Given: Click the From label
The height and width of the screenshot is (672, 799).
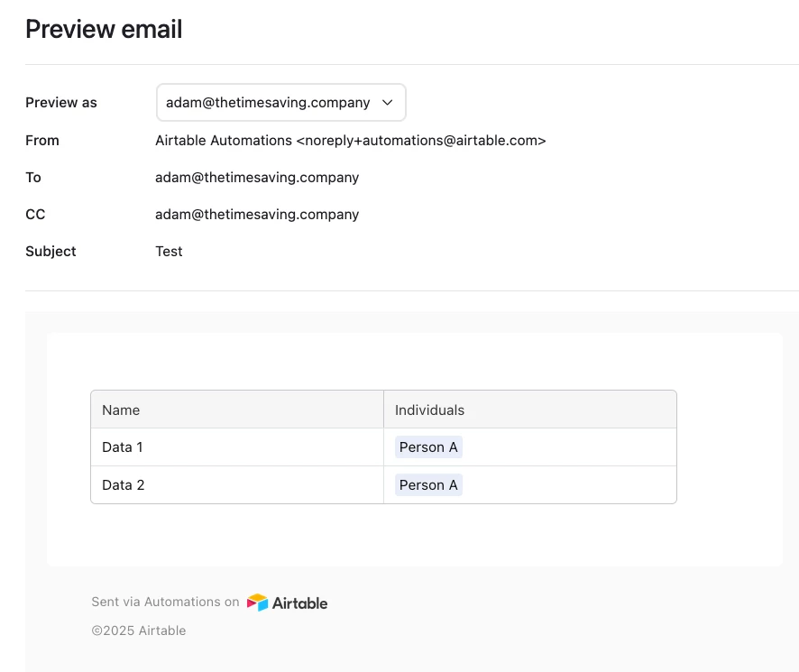Looking at the screenshot, I should 42,140.
